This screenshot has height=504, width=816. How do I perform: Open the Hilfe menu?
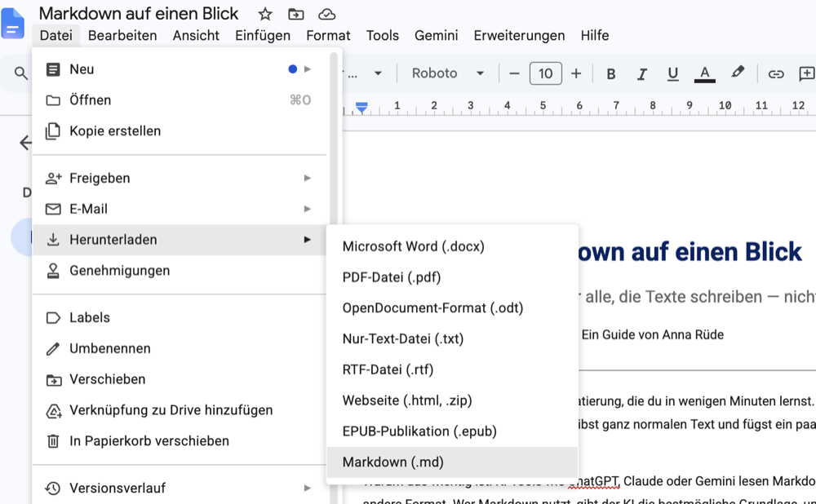[595, 35]
